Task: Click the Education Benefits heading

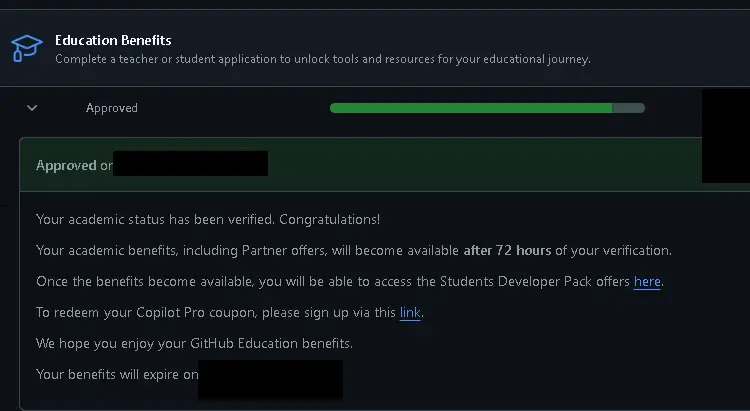Action: pyautogui.click(x=113, y=41)
